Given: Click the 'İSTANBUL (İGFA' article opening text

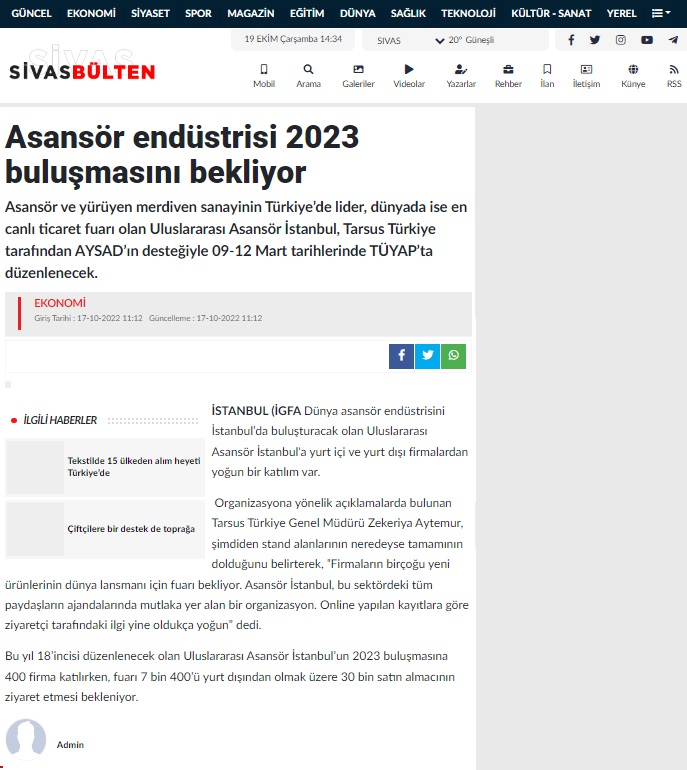Looking at the screenshot, I should [256, 411].
